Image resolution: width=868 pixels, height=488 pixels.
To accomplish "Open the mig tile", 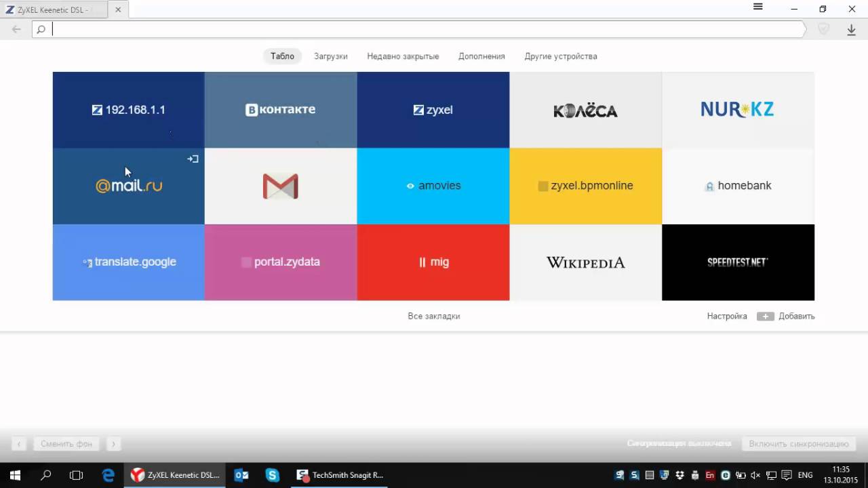I will [x=433, y=262].
